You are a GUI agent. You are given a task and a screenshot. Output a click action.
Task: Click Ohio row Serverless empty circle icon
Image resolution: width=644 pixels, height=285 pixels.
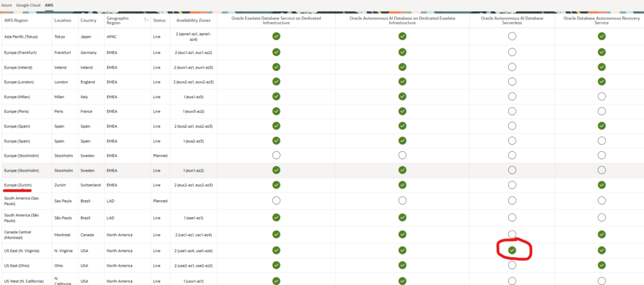click(x=512, y=265)
